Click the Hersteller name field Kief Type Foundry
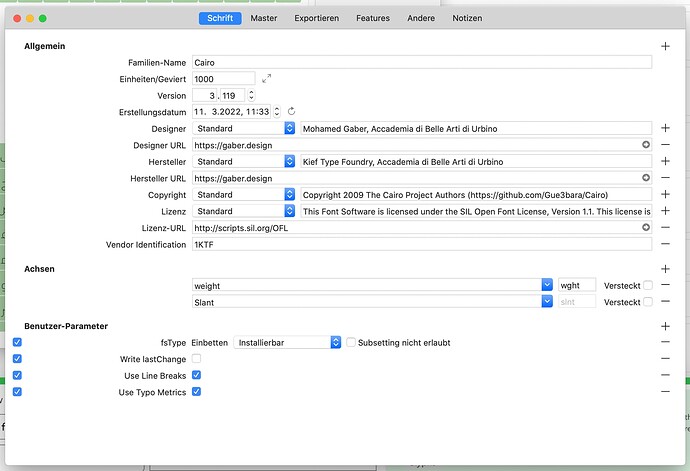 coord(476,161)
